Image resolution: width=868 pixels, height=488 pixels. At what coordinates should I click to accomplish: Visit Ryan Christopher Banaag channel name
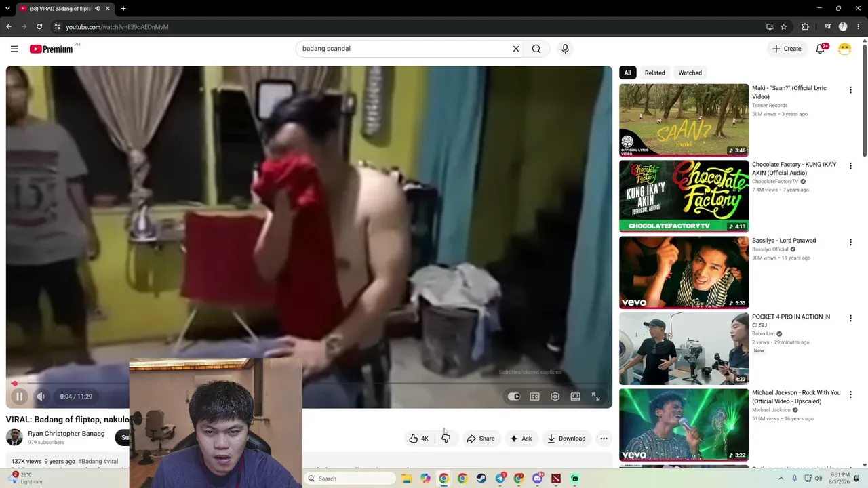click(66, 434)
